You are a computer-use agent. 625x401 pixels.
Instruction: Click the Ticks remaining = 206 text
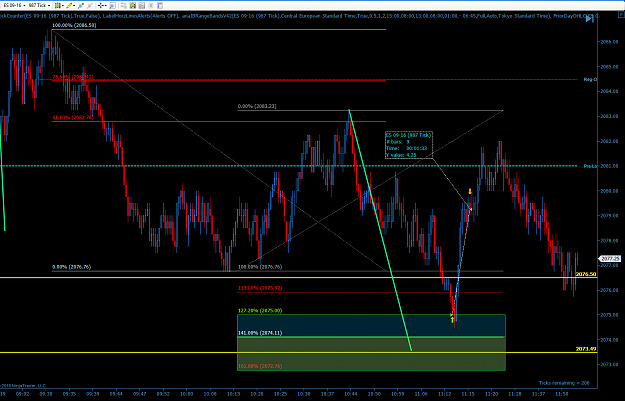coord(564,383)
